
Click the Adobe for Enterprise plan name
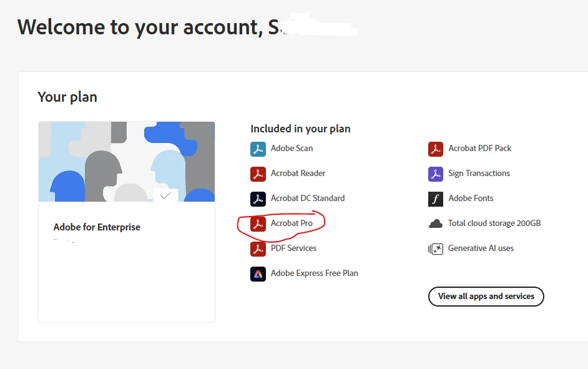tap(97, 227)
